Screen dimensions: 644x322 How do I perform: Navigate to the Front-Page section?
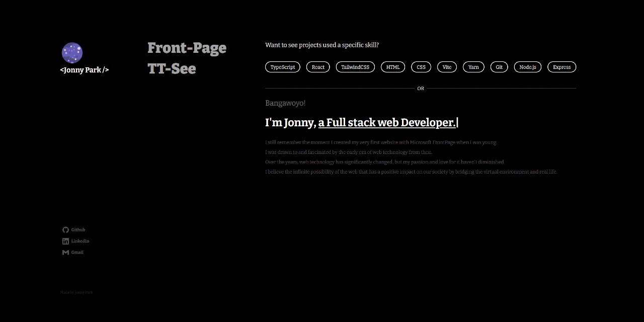coord(187,48)
